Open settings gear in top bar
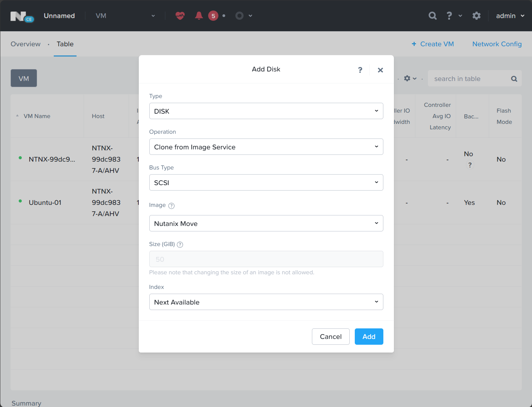The width and height of the screenshot is (532, 407). (x=476, y=16)
